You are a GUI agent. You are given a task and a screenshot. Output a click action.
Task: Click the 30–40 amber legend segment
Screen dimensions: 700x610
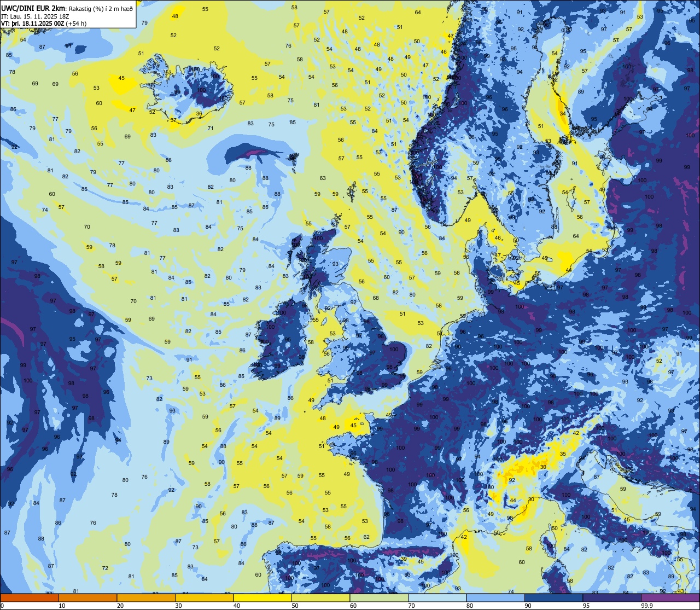click(204, 597)
